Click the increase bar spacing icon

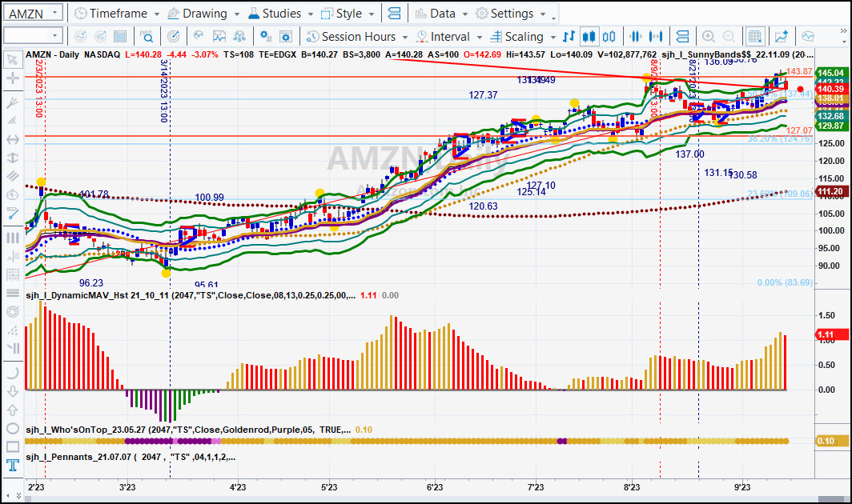[x=656, y=36]
